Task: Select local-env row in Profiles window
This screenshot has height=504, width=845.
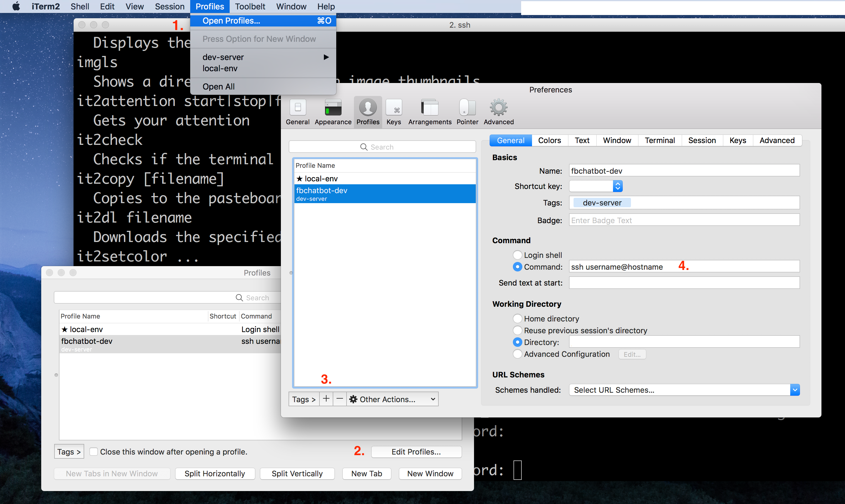Action: [170, 329]
